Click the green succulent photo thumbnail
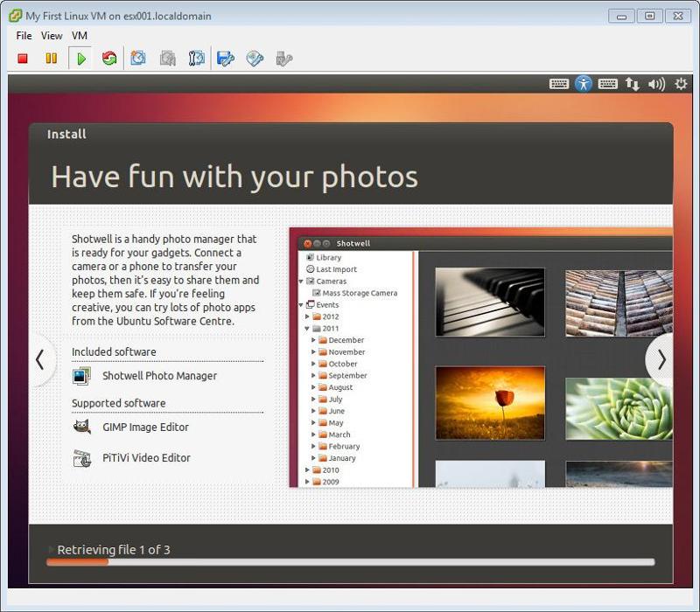700x612 pixels. point(619,409)
